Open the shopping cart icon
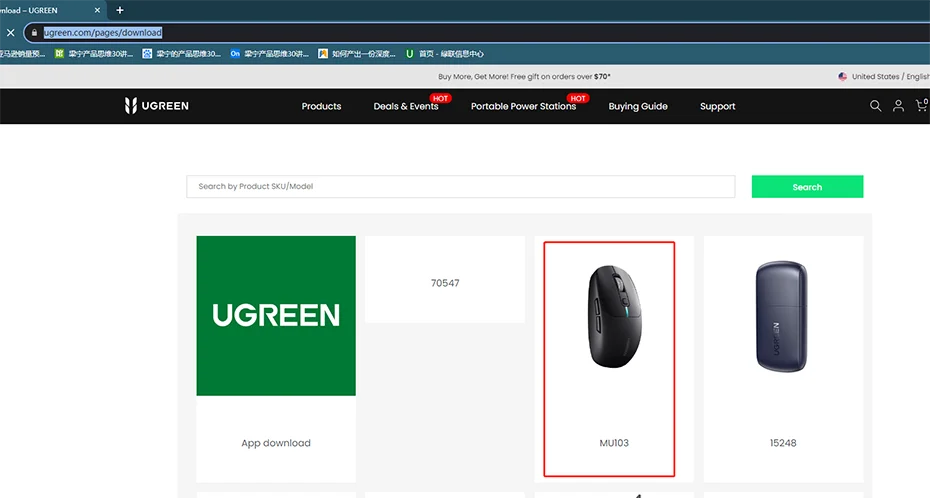The image size is (930, 498). tap(921, 105)
